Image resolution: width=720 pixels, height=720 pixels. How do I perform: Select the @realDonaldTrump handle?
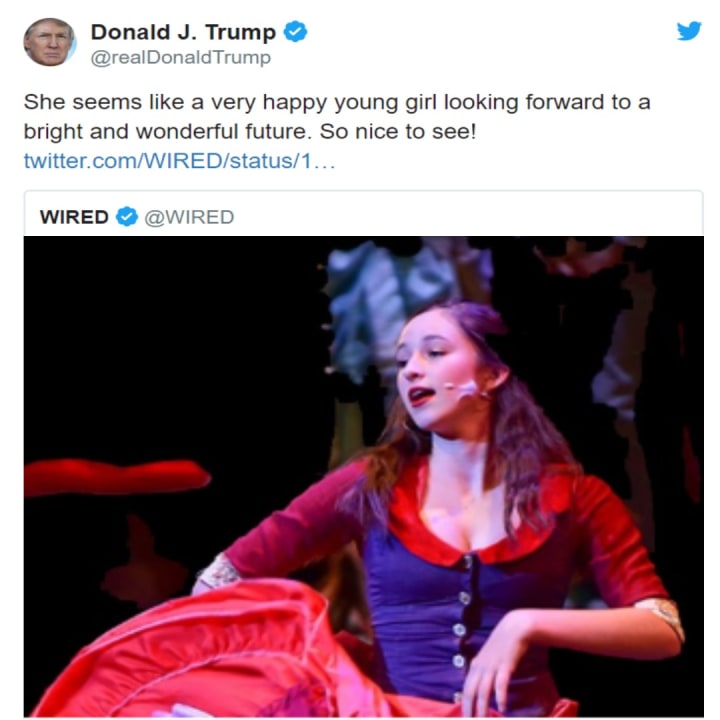181,57
